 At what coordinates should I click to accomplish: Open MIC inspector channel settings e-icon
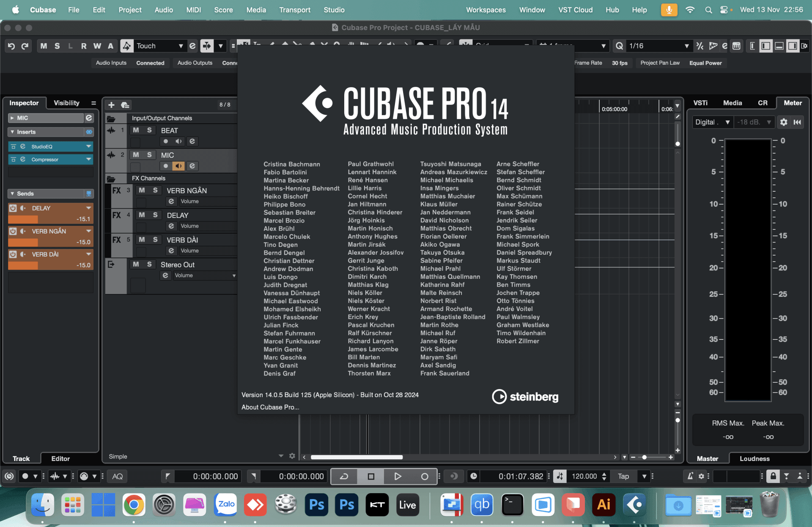(x=89, y=118)
